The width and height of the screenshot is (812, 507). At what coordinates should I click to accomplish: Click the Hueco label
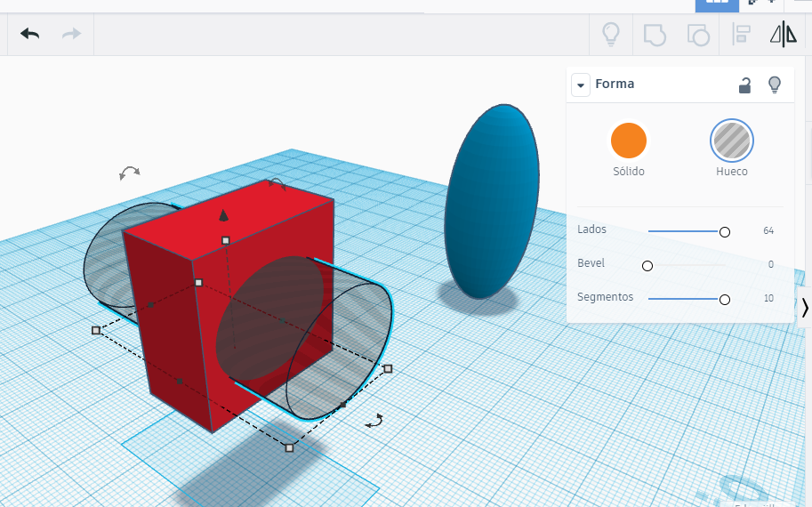[x=732, y=172]
